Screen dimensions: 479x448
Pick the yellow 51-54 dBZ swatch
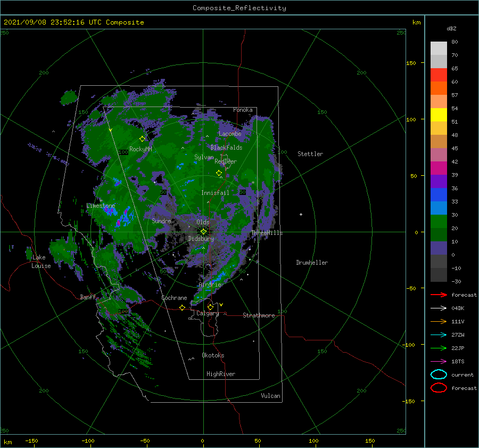[x=439, y=115]
